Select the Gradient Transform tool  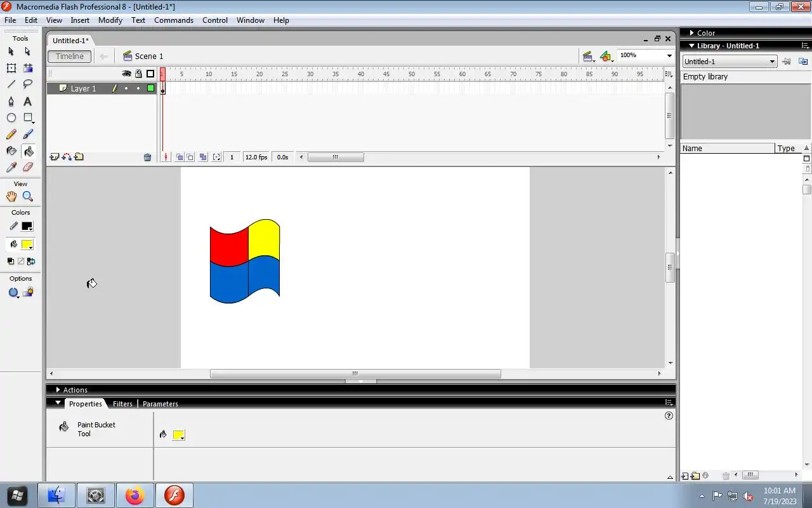click(27, 68)
